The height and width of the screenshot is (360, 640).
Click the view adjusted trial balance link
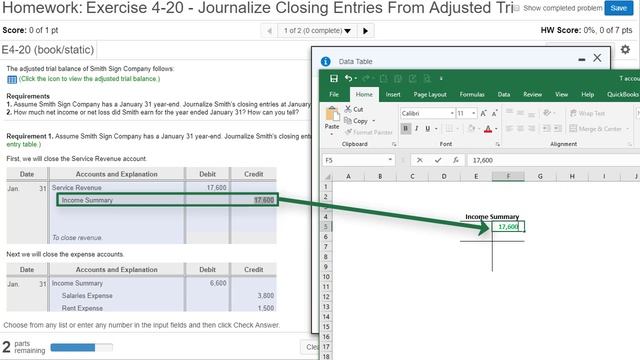[89, 79]
